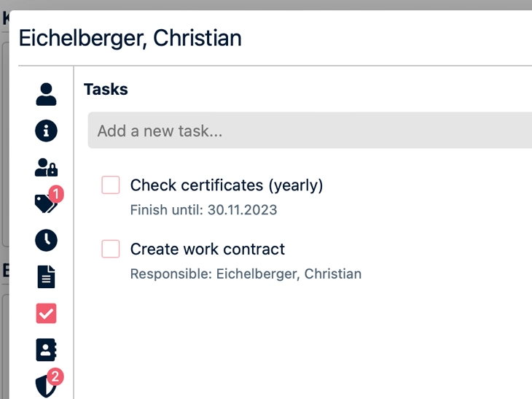Click the red badge on the tags icon
Screen dimensions: 532x399
pyautogui.click(x=56, y=194)
